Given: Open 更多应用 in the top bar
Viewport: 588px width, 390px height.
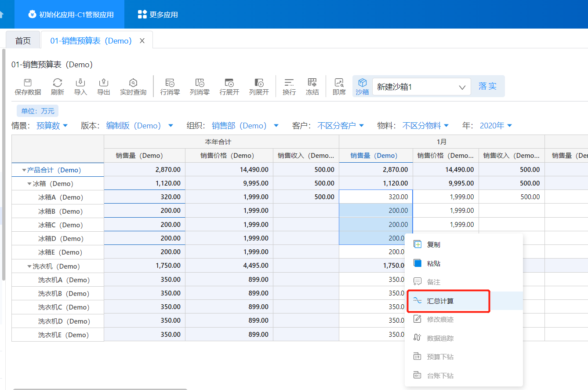Looking at the screenshot, I should (x=158, y=15).
